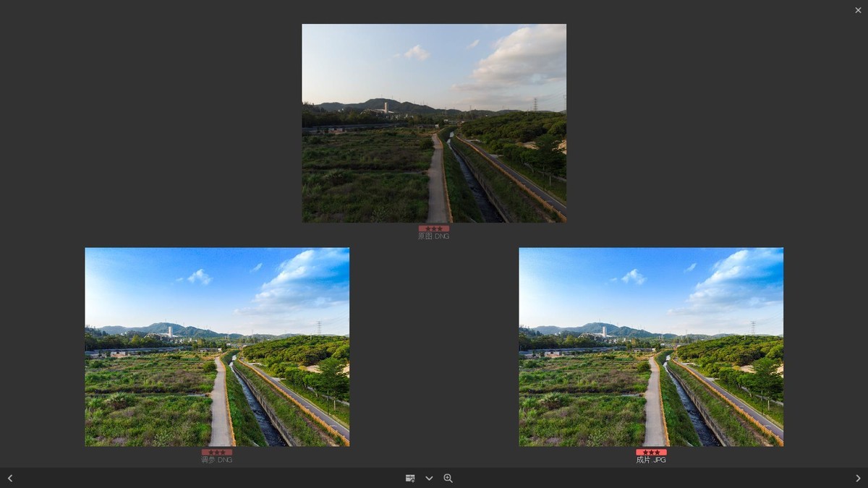Image resolution: width=868 pixels, height=488 pixels.
Task: Click the star rating above 调参.DNG label
Action: (217, 452)
